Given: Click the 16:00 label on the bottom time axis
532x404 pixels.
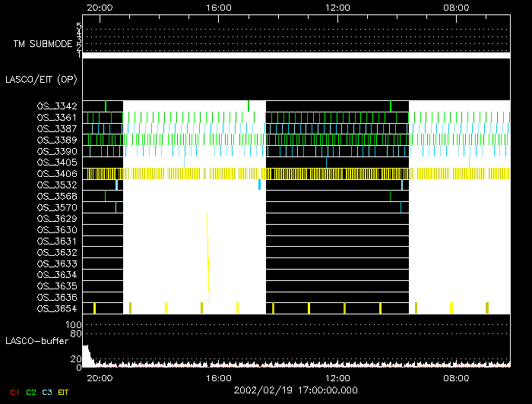Looking at the screenshot, I should point(218,377).
